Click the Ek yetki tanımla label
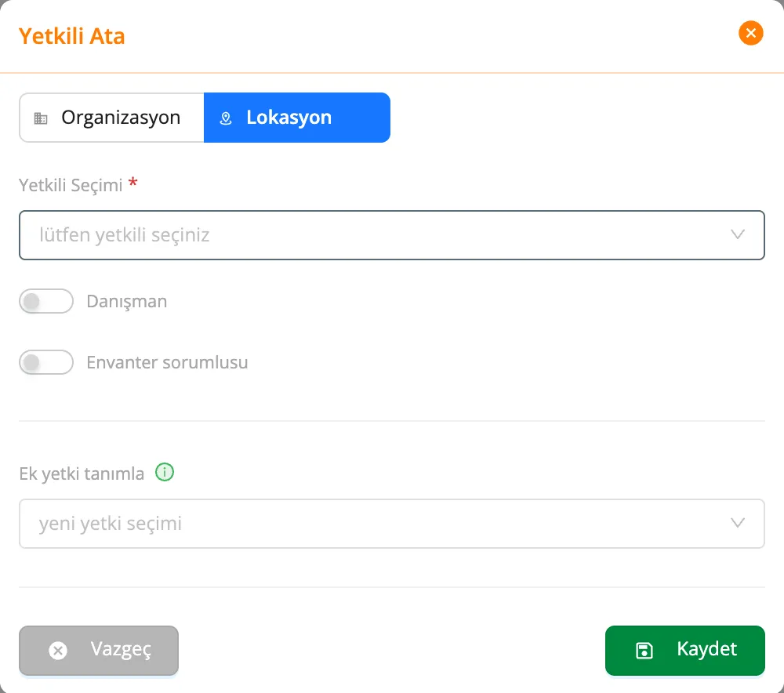 82,473
